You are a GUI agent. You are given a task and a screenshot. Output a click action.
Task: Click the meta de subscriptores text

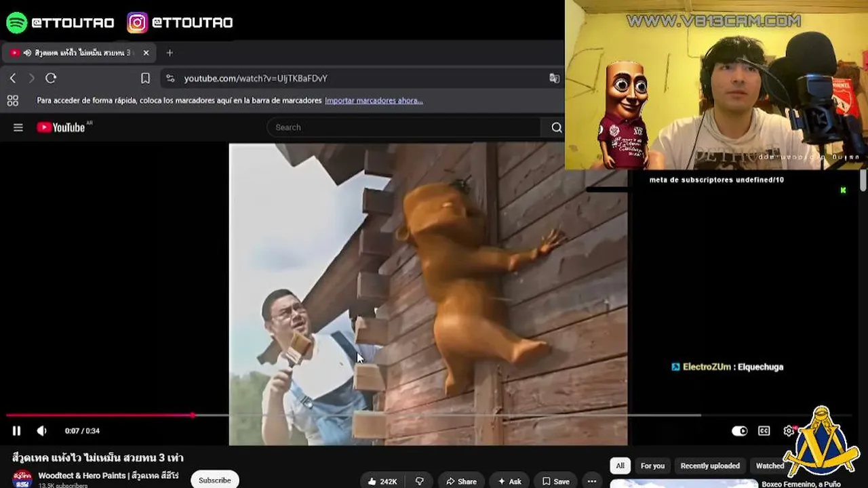[717, 180]
